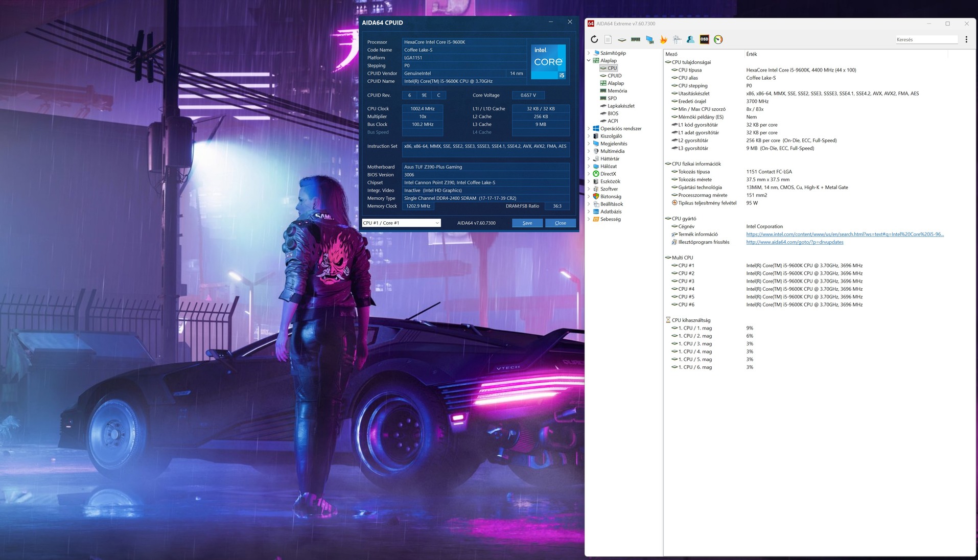
Task: Click the 1. CPU / 1. mag usage row
Action: [x=820, y=328]
